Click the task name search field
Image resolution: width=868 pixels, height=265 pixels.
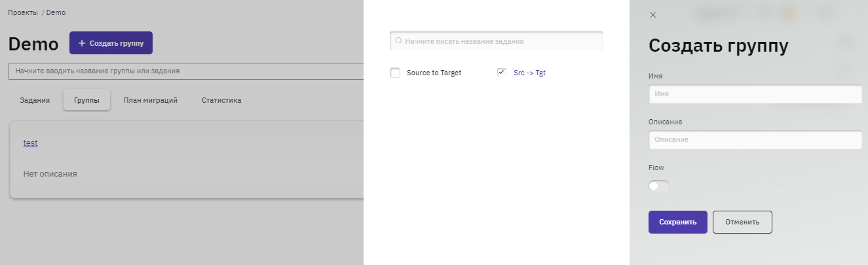(x=501, y=41)
